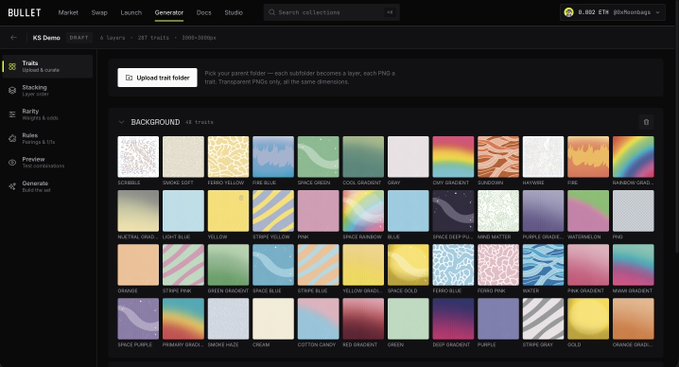Go to Stacking layer order
This screenshot has height=367, width=679.
point(47,90)
